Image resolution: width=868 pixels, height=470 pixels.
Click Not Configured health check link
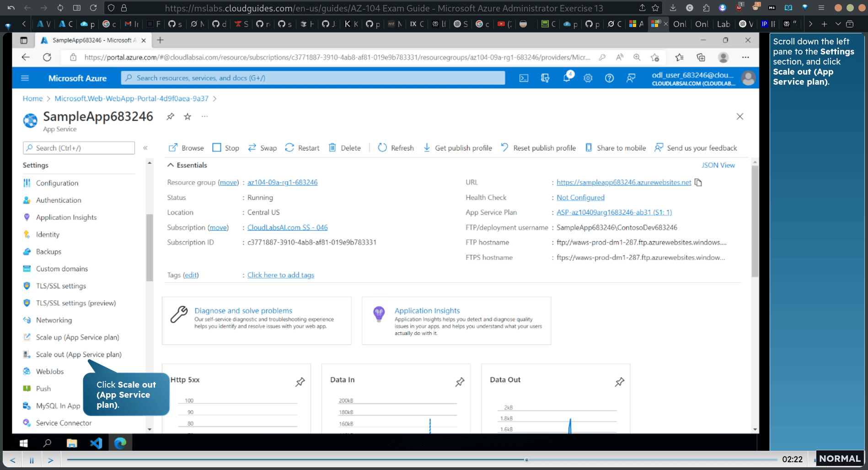580,197
